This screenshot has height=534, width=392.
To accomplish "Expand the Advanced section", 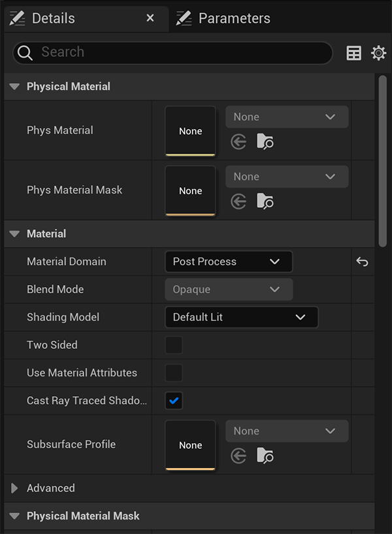I will [x=15, y=488].
